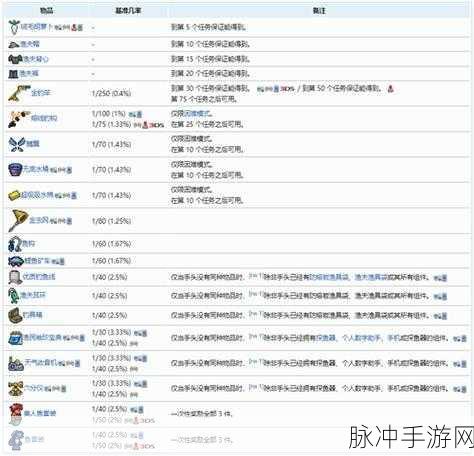Select the 1/250 (0.4%) chance value
Viewport: 474px width, 456px height.
click(111, 93)
